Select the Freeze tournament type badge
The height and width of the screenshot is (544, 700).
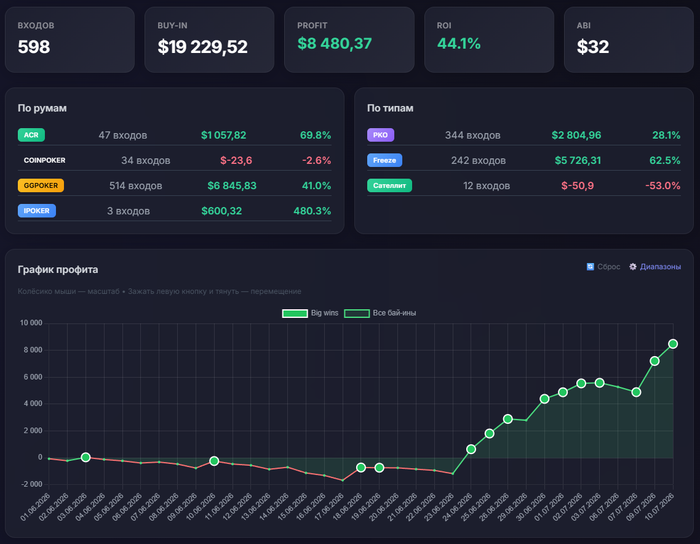coord(384,160)
